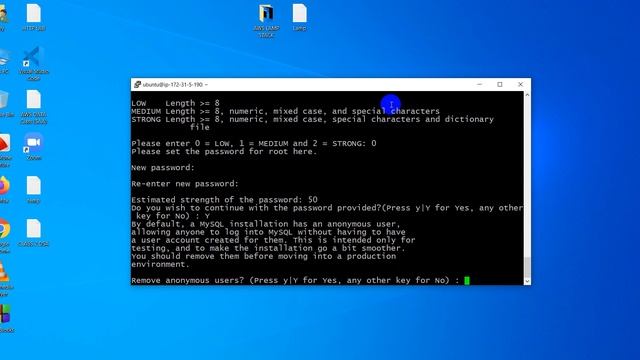Select the red Adobe Acrobat desktop icon

[x=4, y=149]
